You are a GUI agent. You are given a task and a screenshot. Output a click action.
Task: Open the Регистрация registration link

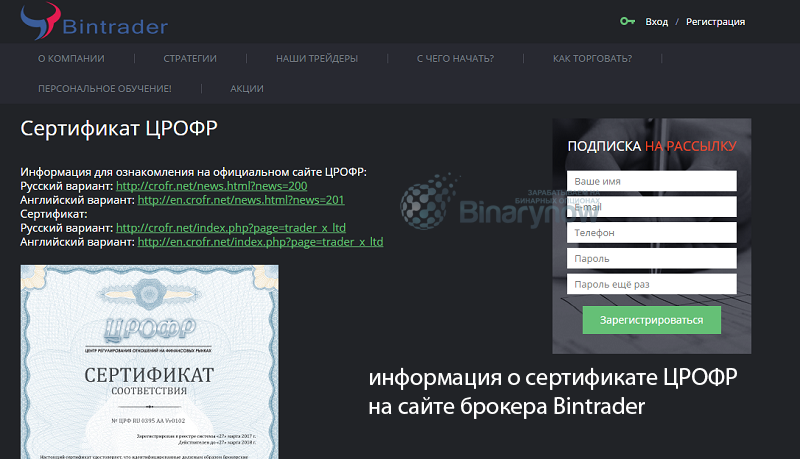pyautogui.click(x=715, y=22)
